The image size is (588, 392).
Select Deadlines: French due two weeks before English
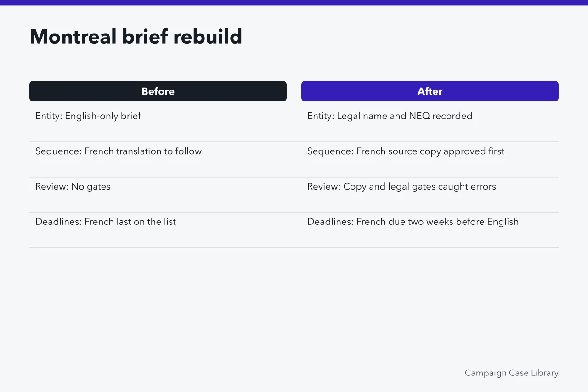(430, 230)
